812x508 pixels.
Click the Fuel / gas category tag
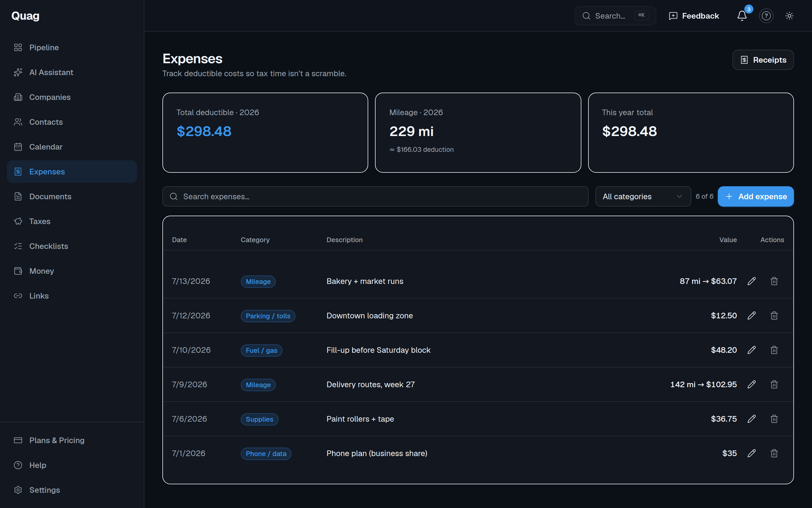coord(261,351)
